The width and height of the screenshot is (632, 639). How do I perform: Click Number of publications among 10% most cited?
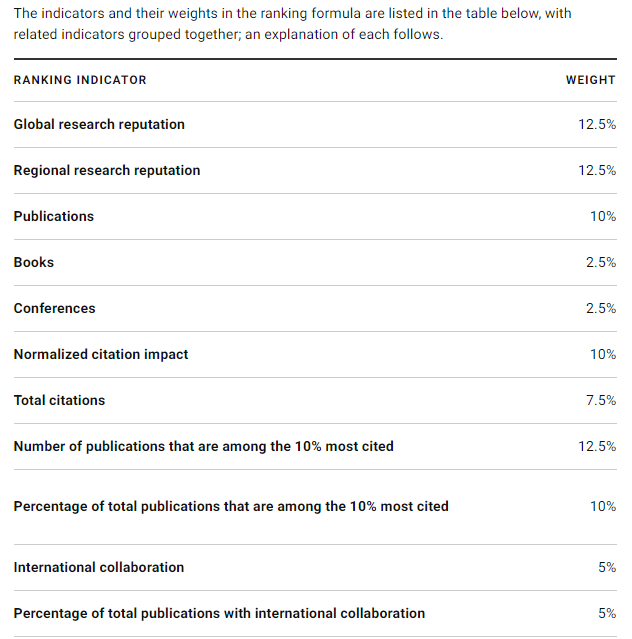coord(204,447)
